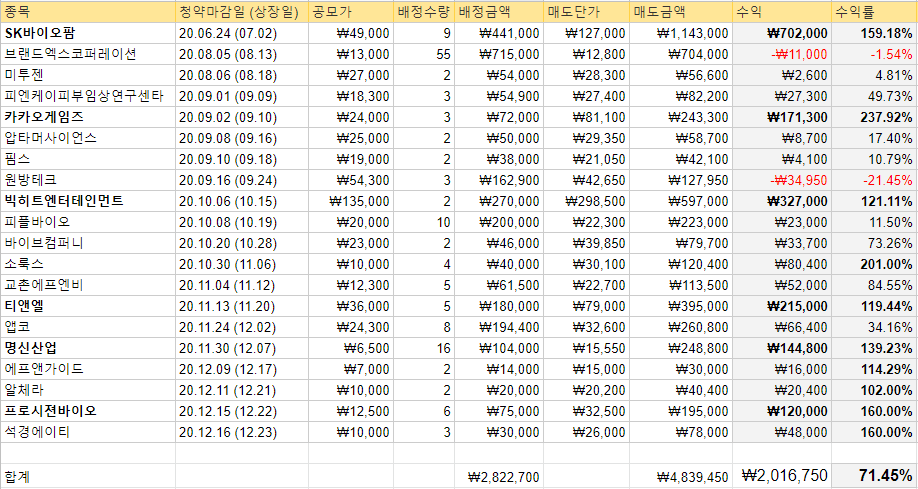Select the date cell 20.06.24 (07.02)
The image size is (918, 489).
point(242,33)
